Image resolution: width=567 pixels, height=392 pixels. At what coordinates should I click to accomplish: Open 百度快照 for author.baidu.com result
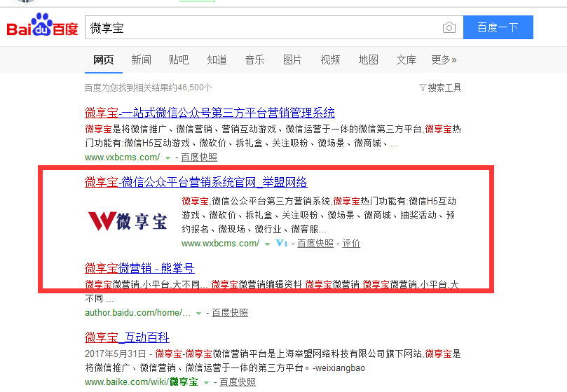[230, 312]
